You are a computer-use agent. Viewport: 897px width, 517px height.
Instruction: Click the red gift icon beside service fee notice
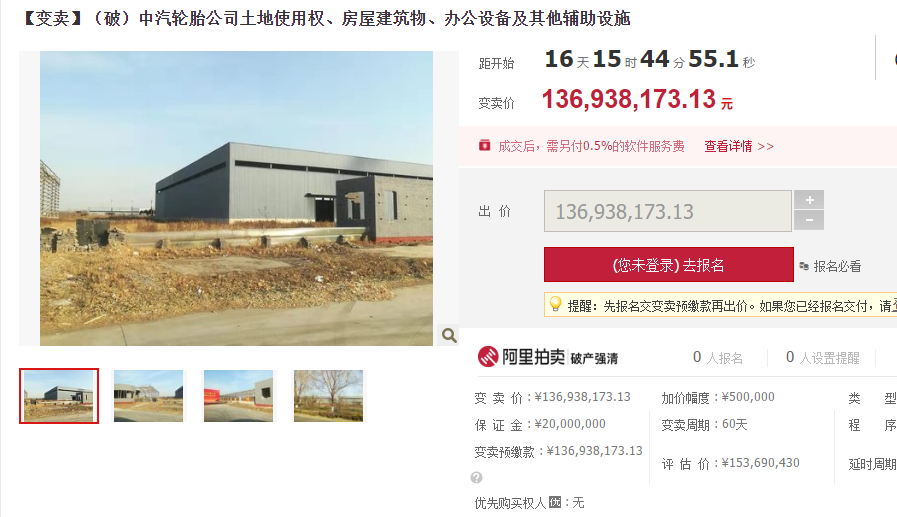click(x=485, y=145)
